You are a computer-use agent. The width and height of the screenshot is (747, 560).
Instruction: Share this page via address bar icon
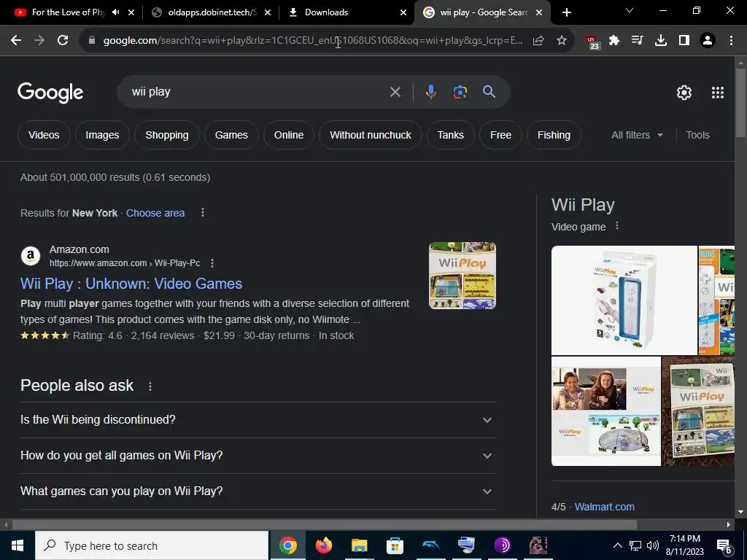[538, 41]
